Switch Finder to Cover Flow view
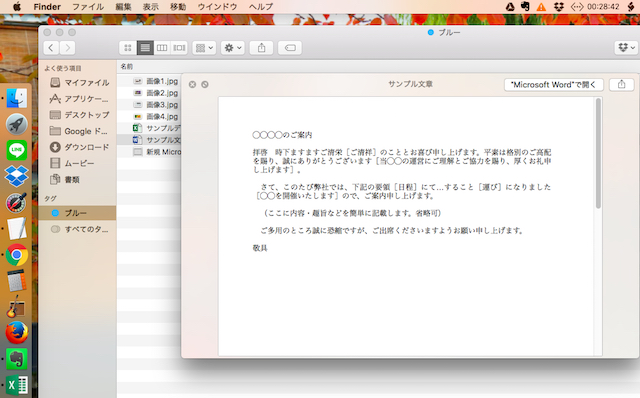640x398 pixels. 179,48
